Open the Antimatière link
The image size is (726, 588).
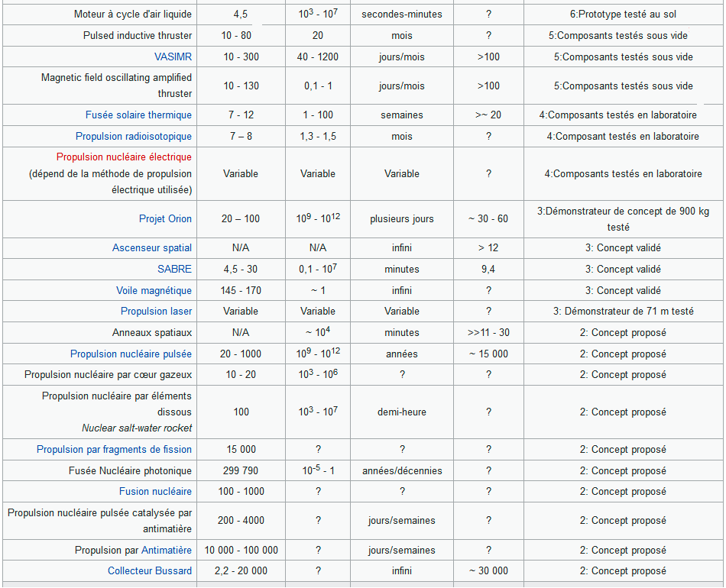click(x=167, y=551)
